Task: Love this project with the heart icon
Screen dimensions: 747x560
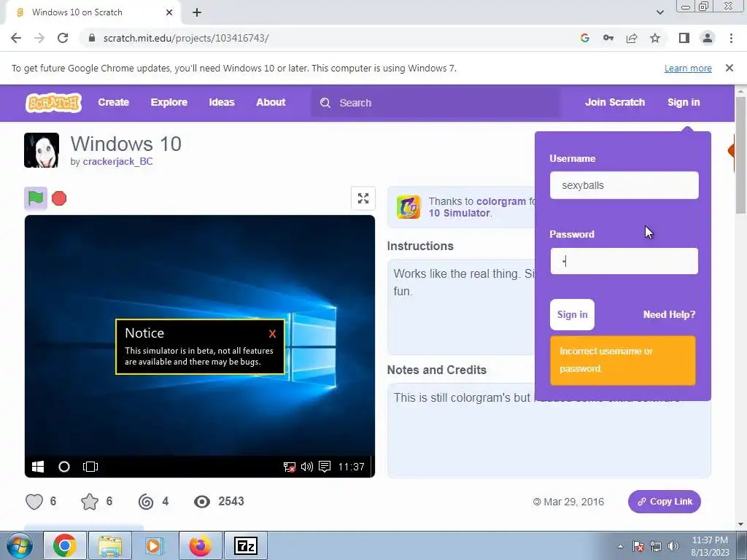Action: point(34,502)
